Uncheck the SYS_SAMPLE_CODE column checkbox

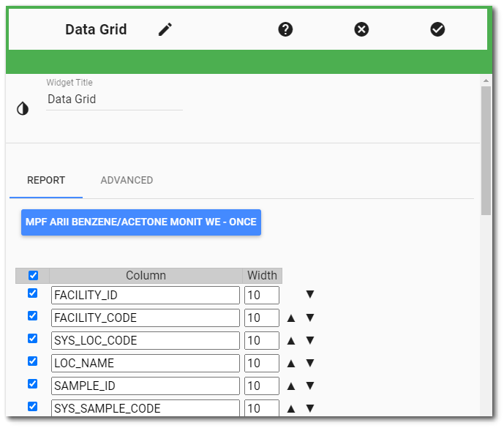[32, 407]
